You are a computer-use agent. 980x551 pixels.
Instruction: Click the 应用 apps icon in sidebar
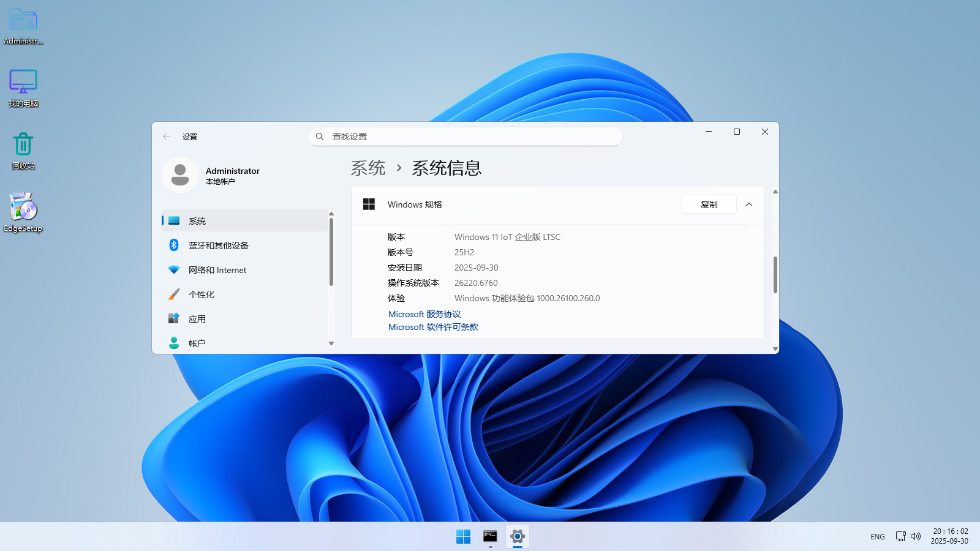pos(174,318)
